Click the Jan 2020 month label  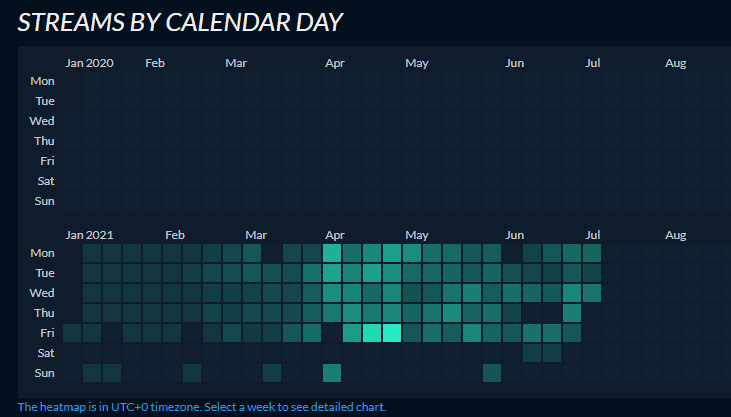point(90,63)
